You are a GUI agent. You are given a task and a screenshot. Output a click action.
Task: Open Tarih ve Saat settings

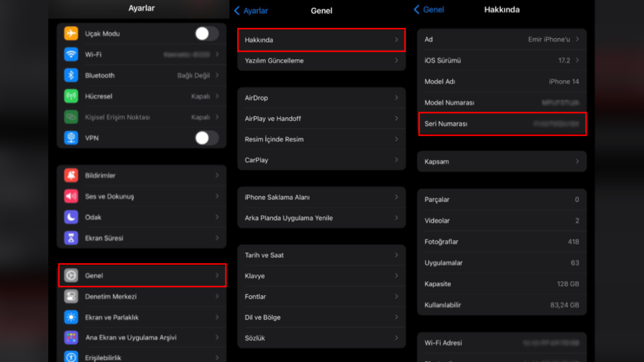click(x=321, y=255)
